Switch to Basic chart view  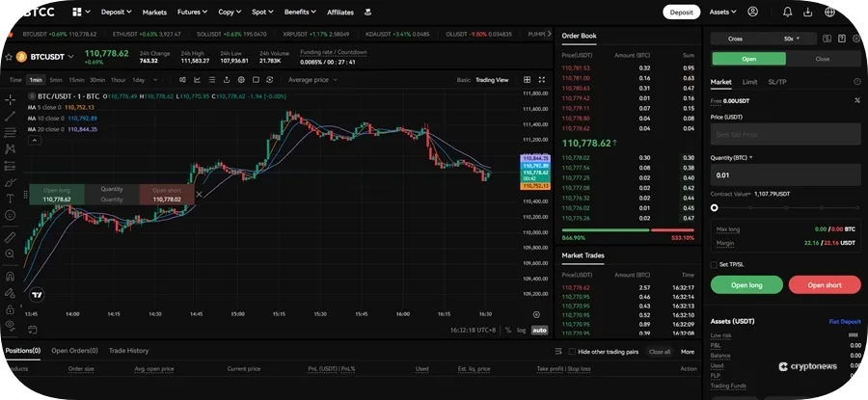(x=463, y=80)
